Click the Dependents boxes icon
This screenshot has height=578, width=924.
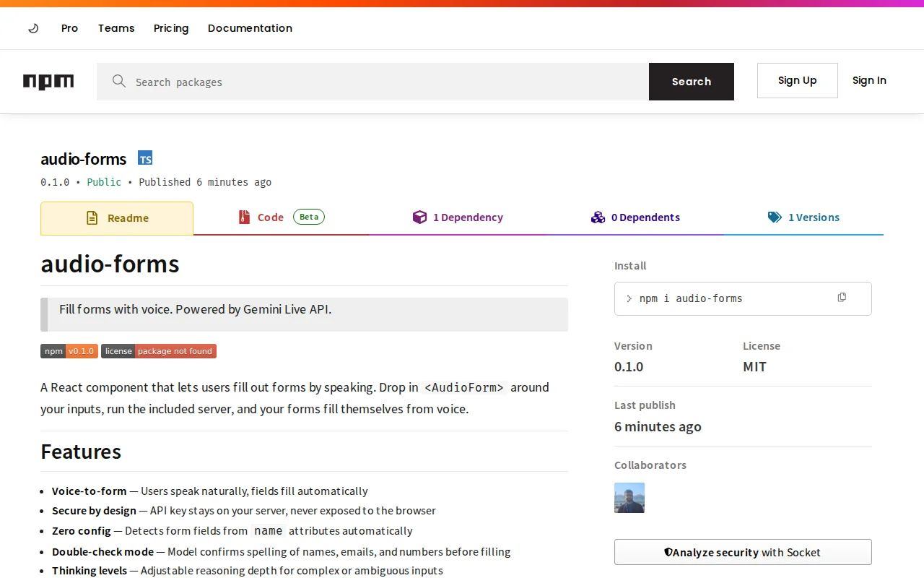coord(598,217)
